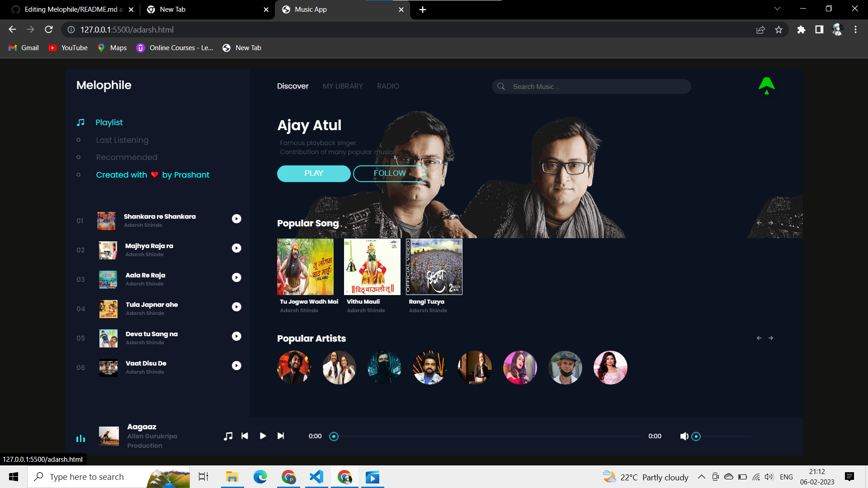Skip to next track in player
The height and width of the screenshot is (488, 868).
point(281,436)
